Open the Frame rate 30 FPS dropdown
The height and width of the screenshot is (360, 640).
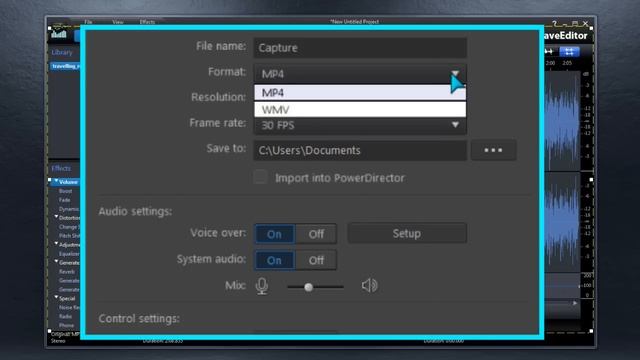(360, 125)
